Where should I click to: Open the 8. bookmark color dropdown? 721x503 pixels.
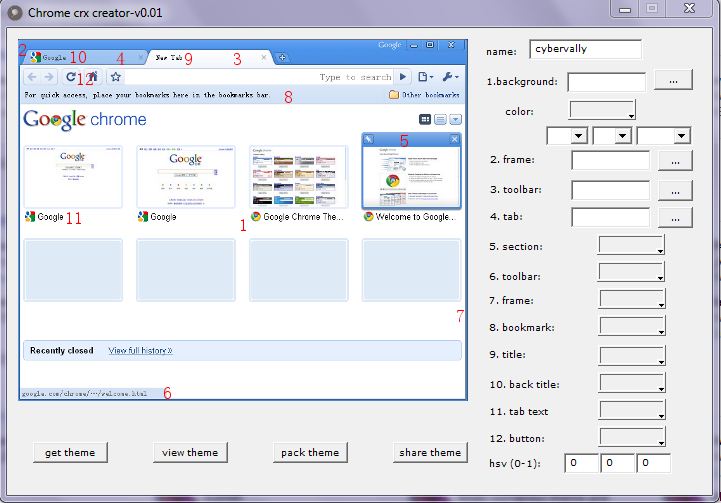(x=632, y=326)
